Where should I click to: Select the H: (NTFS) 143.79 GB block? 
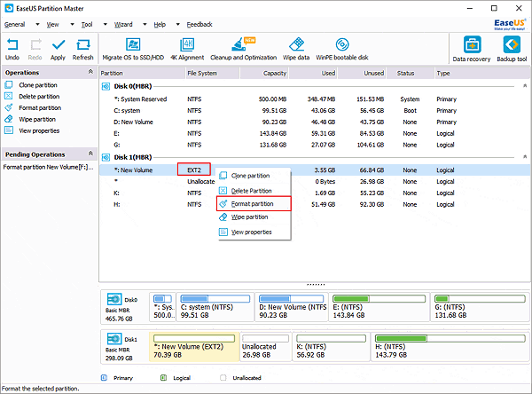coord(450,347)
